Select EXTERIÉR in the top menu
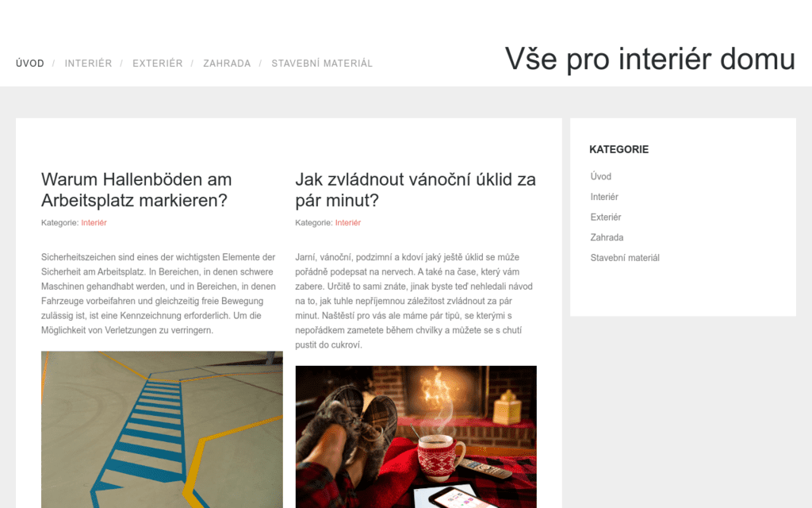The height and width of the screenshot is (508, 812). point(158,63)
